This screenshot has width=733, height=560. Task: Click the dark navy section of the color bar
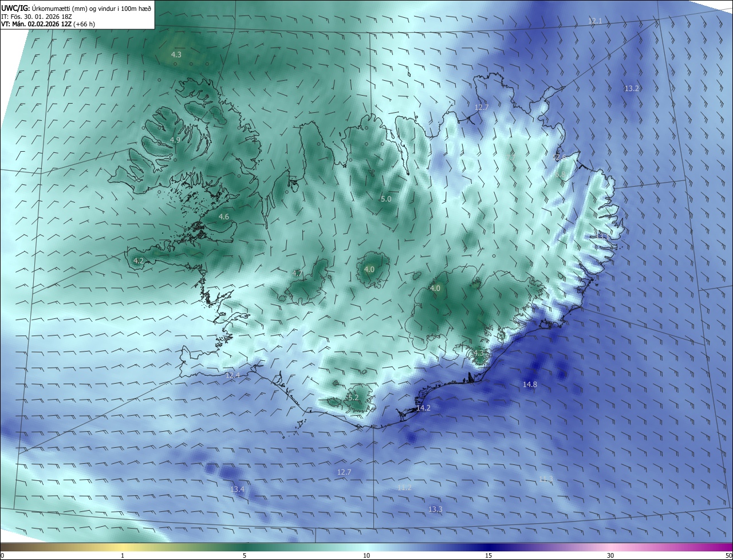488,547
